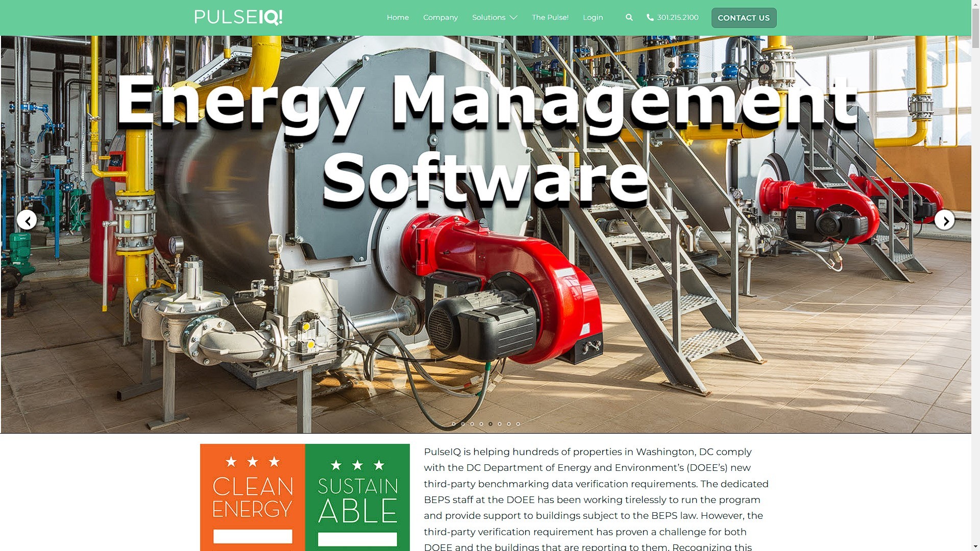Call the 301.215.2100 phone number link
This screenshot has width=980, height=551.
[x=677, y=17]
